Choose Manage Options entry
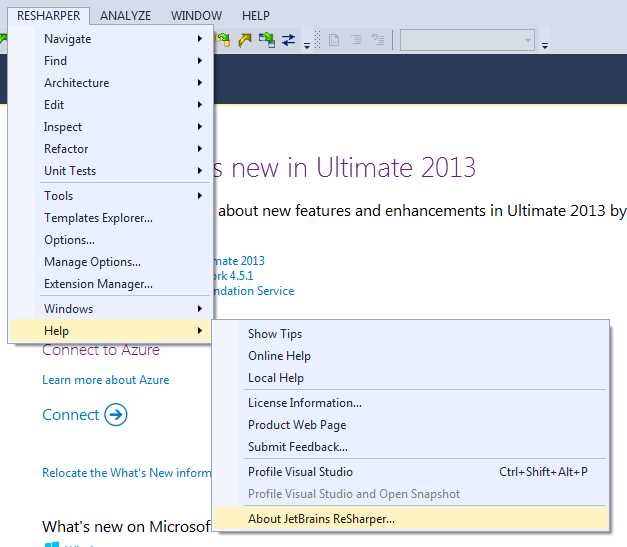The image size is (627, 547). (110, 262)
